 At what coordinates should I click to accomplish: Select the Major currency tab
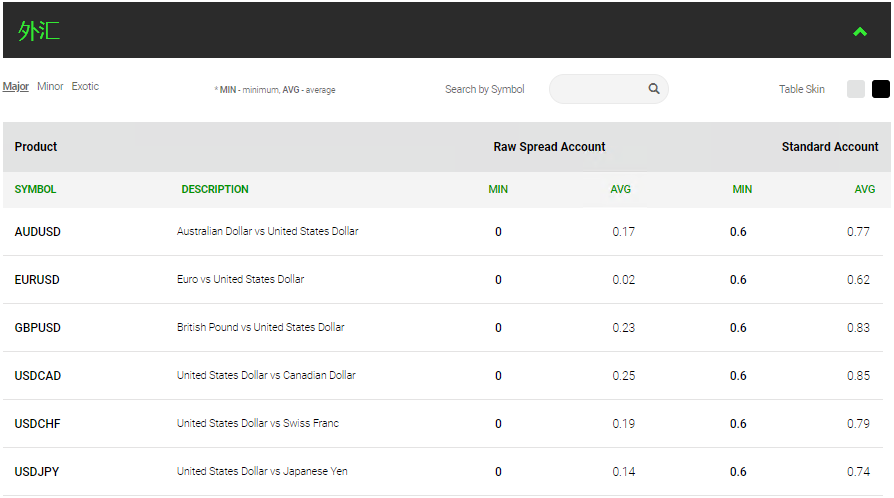pos(15,86)
